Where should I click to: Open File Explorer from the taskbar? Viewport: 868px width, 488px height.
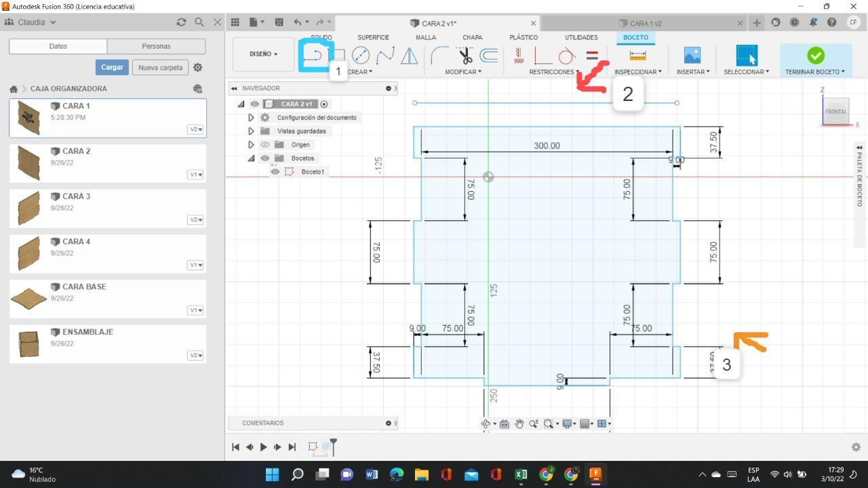point(421,474)
